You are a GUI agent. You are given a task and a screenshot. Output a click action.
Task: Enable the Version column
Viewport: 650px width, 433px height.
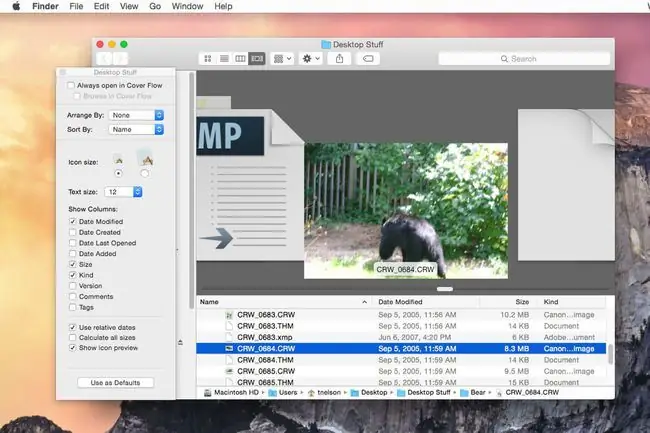pos(73,286)
